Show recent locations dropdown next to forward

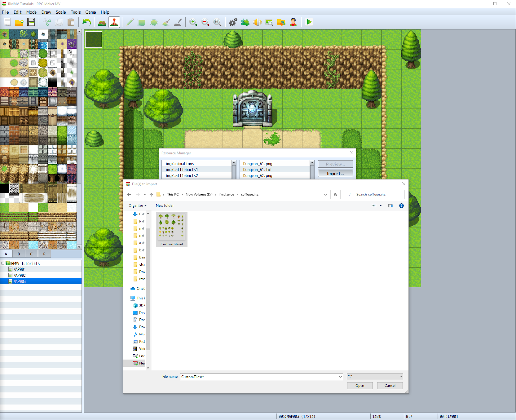pos(145,195)
